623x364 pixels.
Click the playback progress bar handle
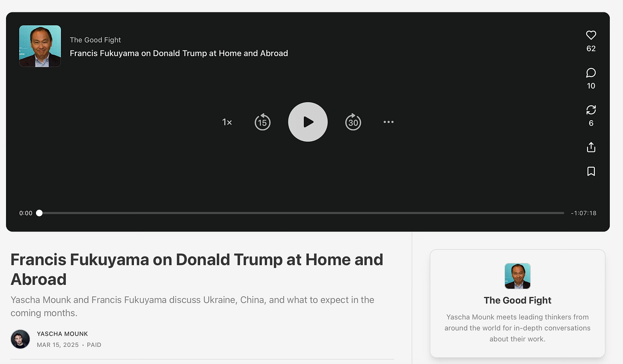[39, 213]
